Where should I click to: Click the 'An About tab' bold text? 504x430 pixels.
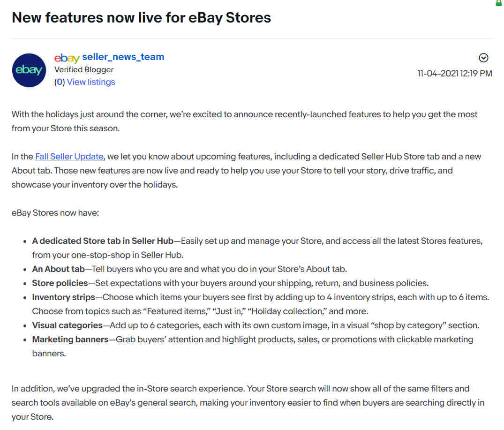(58, 269)
